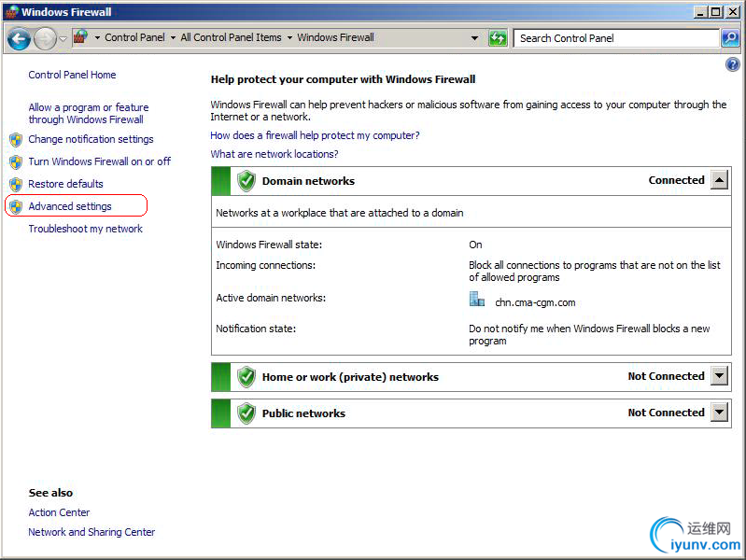Click the Windows Firewall state label

click(269, 245)
